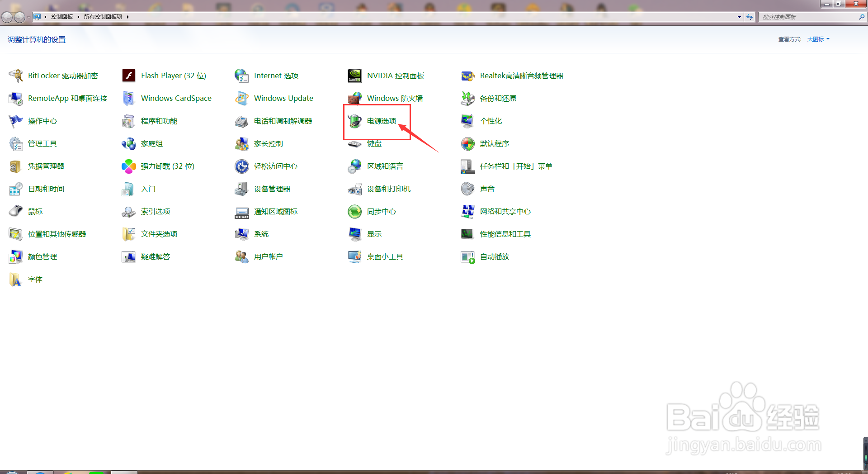Click 所有控制面板项 breadcrumb in address bar

coord(103,17)
